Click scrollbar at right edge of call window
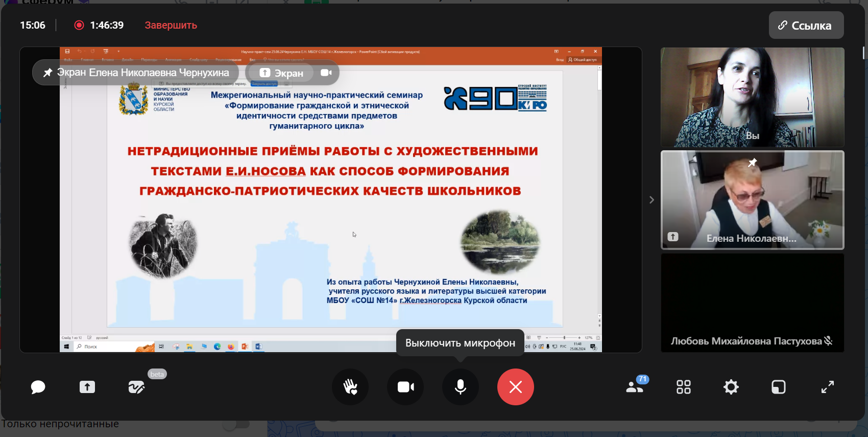 tap(864, 53)
